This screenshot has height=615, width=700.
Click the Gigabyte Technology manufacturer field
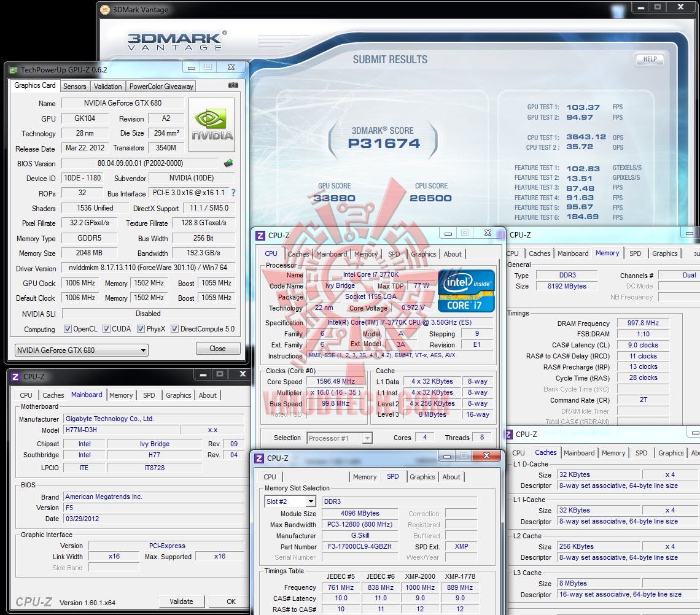[x=154, y=419]
